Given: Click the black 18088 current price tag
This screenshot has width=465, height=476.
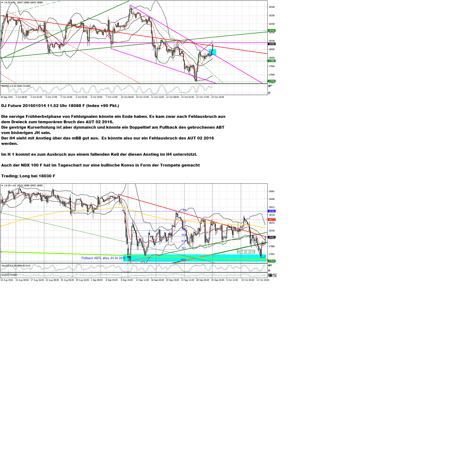Looking at the screenshot, I should [x=272, y=44].
